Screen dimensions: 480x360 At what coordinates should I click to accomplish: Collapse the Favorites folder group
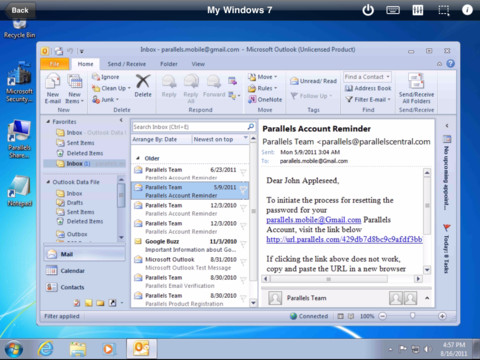click(x=48, y=122)
